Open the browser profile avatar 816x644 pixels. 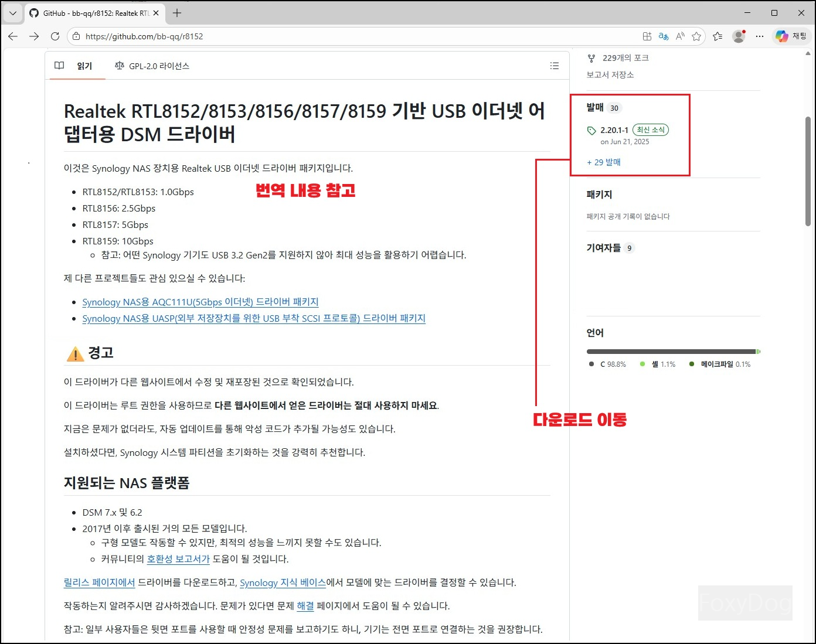click(x=739, y=36)
